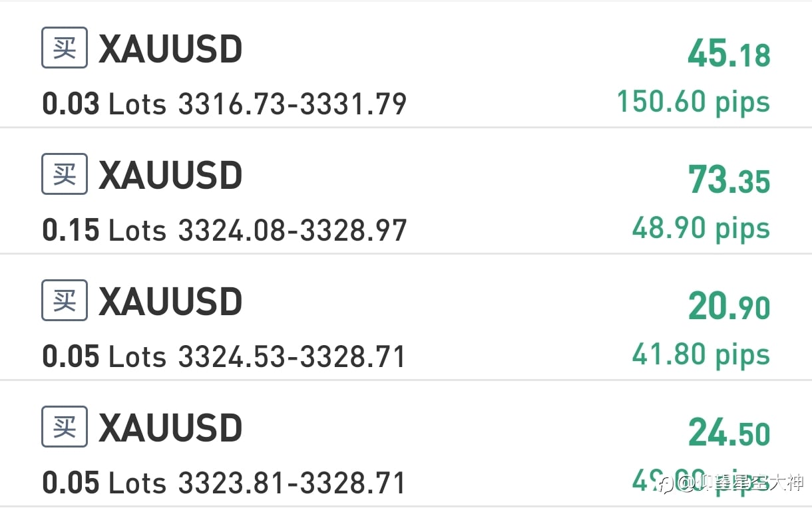Viewport: 812px width, 514px height.
Task: Tap the buy icon on the 24.50 profit trade
Action: click(x=65, y=427)
